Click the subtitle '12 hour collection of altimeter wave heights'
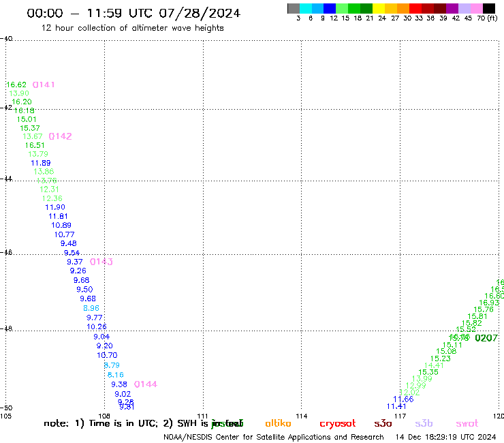Viewport: 504px width, 443px height. pos(133,28)
